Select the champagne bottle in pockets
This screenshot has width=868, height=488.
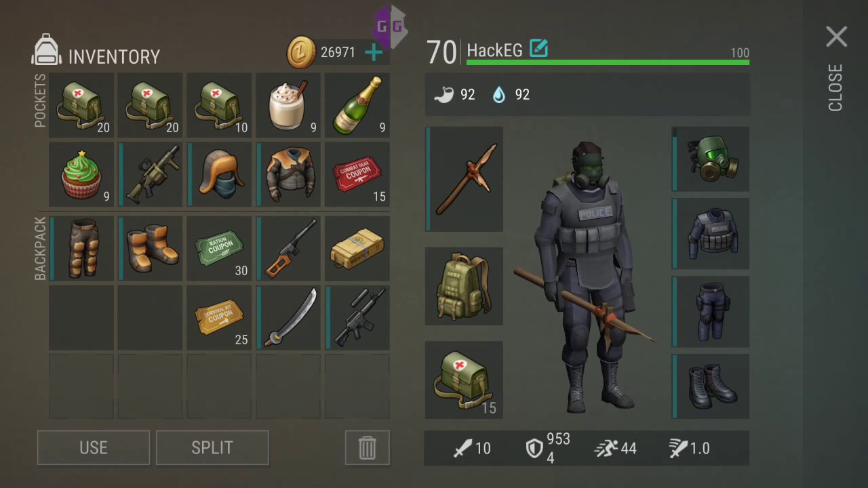point(357,106)
